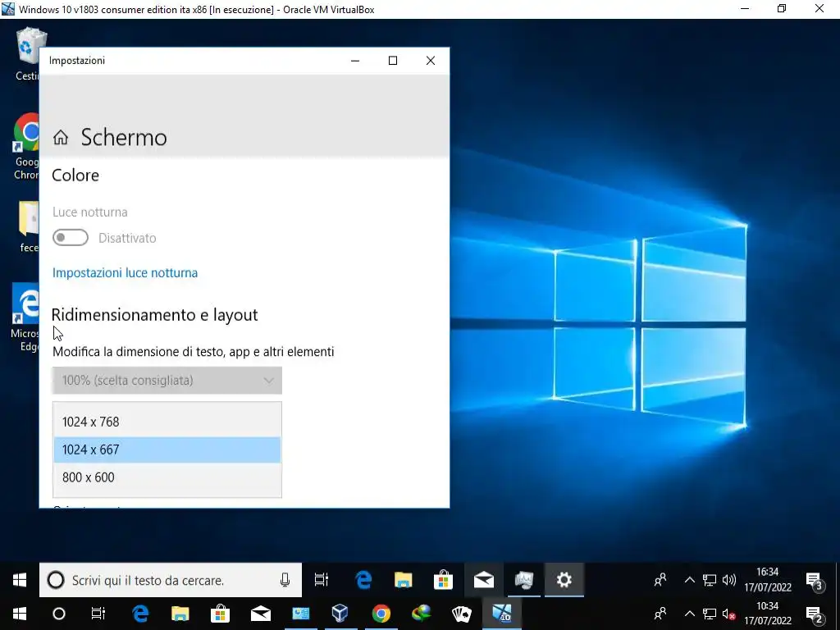Viewport: 840px width, 630px height.
Task: Open Internet Download Manager on host taskbar
Action: coord(421,614)
